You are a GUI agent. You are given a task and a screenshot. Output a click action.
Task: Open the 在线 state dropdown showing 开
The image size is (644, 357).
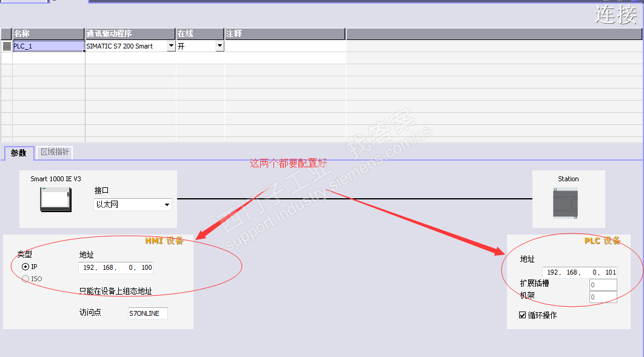[x=220, y=46]
